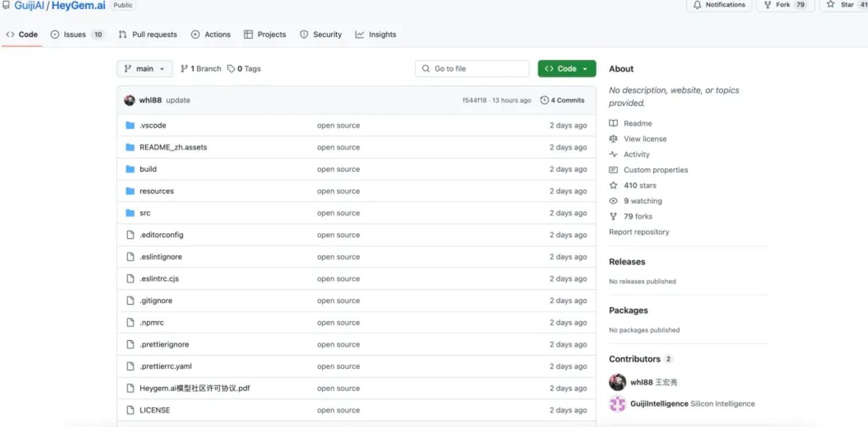Click the GuijiIntelligence contributor avatar
Screen dimensions: 868x427
618,404
